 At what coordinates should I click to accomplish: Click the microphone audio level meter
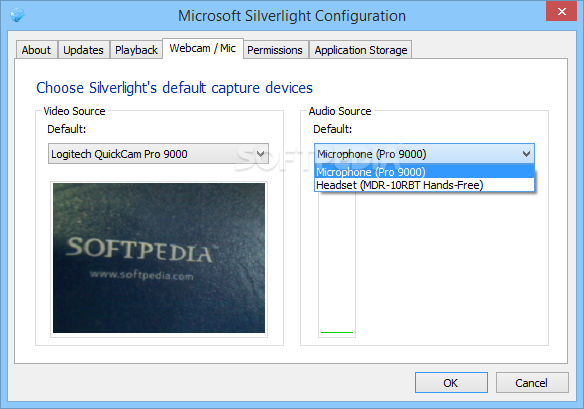337,264
